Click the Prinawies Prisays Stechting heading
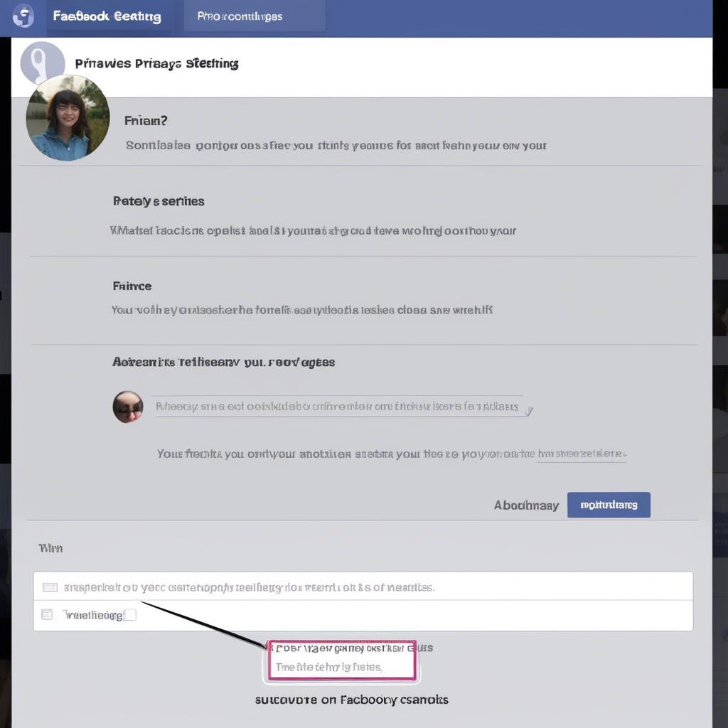The image size is (728, 728). point(156,63)
